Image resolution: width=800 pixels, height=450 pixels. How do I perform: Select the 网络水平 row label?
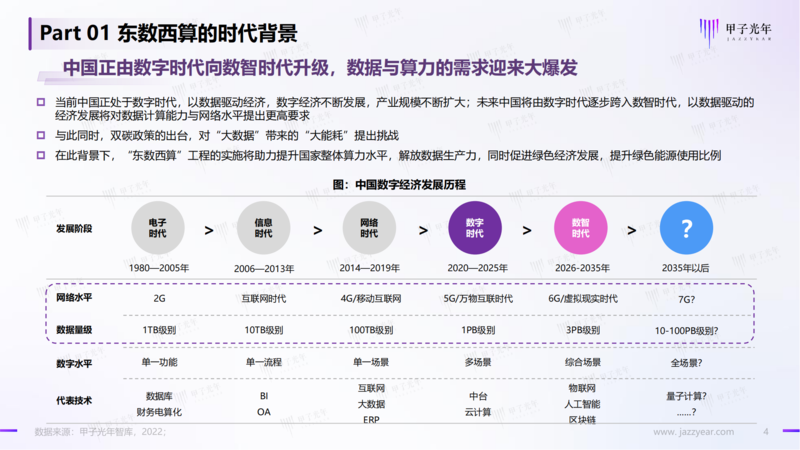point(74,298)
